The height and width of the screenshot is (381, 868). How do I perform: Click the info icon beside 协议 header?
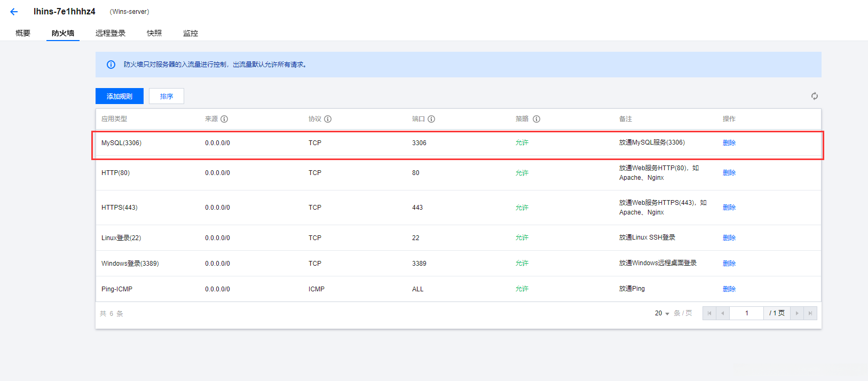(328, 119)
